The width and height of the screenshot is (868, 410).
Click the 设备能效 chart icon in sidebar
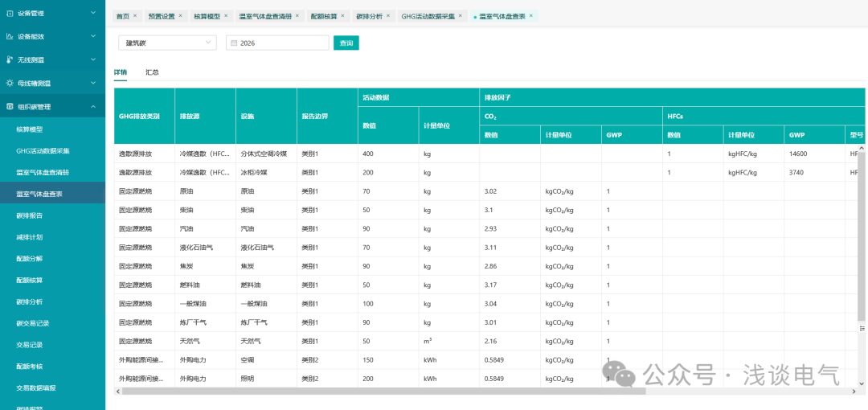10,36
